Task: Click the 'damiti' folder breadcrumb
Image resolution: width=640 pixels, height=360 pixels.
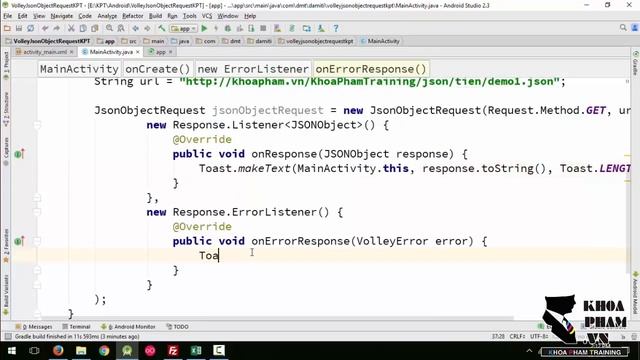Action: pyautogui.click(x=260, y=41)
